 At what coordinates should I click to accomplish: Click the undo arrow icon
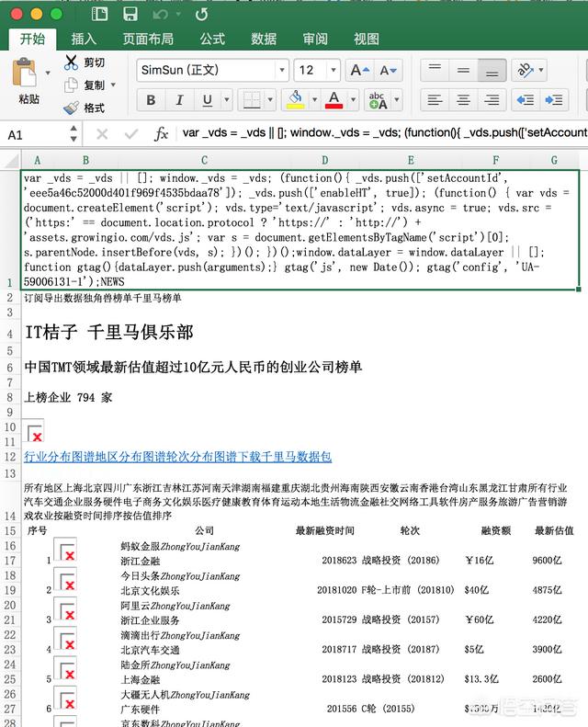pyautogui.click(x=160, y=15)
